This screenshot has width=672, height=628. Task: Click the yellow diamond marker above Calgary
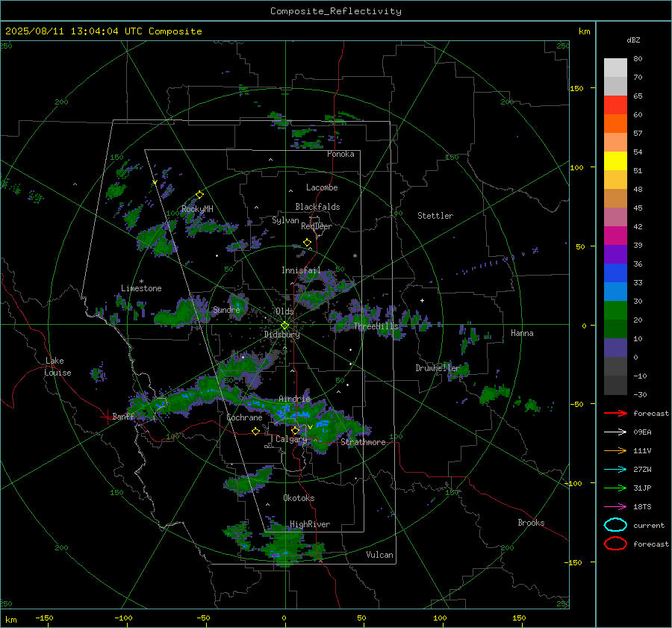[x=295, y=430]
